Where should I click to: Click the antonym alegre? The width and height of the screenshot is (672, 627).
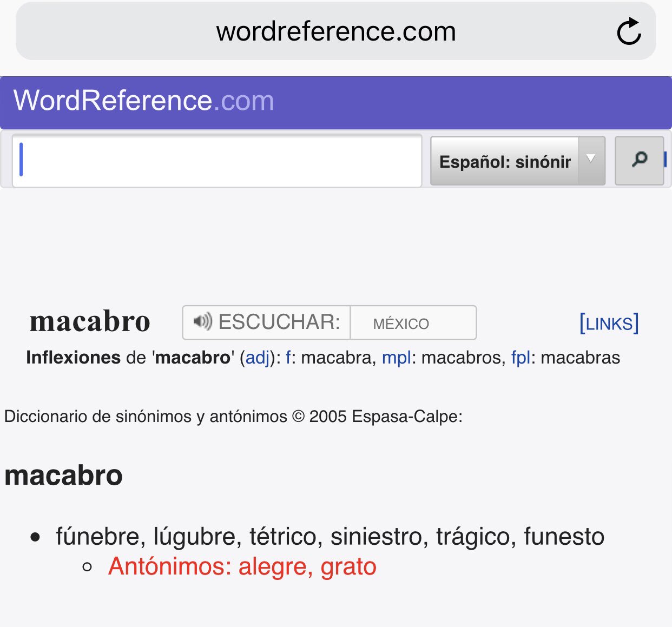click(272, 566)
